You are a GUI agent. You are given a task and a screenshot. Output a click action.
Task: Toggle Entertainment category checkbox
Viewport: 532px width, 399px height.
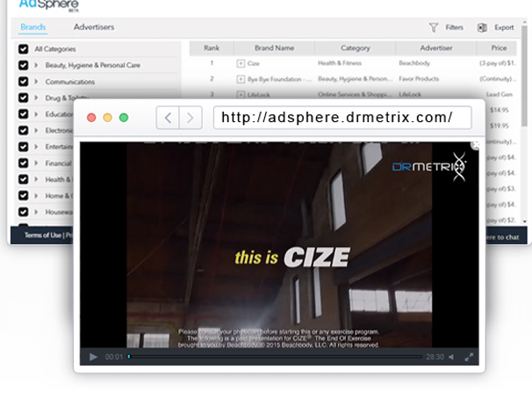[24, 147]
